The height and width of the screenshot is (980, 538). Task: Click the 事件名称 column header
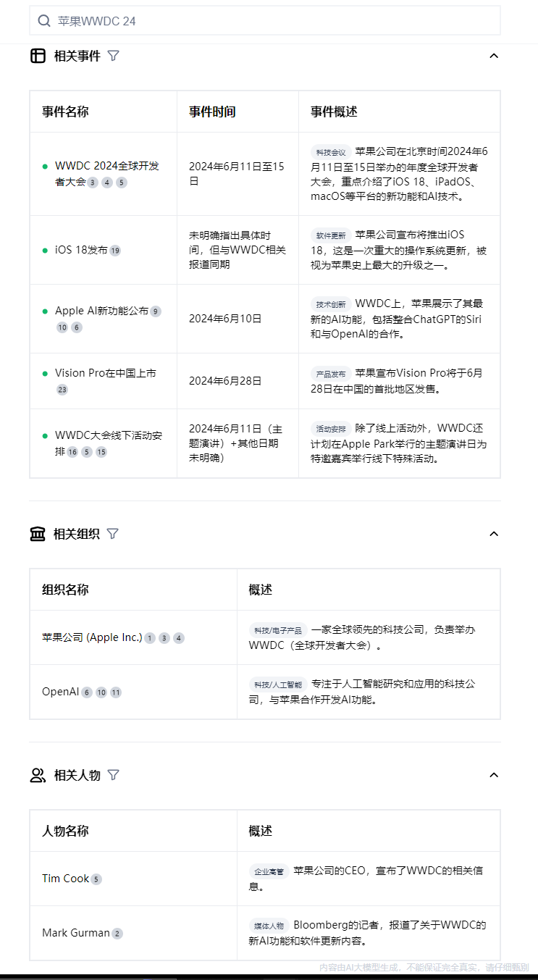click(x=65, y=112)
